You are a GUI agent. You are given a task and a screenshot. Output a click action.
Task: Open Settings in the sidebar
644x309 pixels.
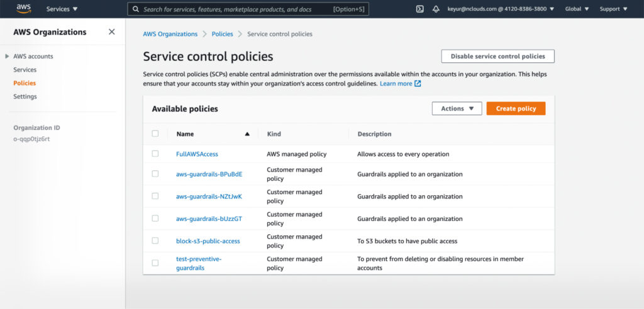(x=25, y=97)
